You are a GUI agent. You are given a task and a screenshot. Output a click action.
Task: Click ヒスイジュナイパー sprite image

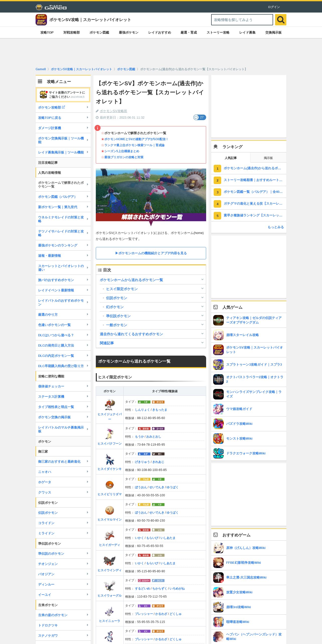pos(110,405)
